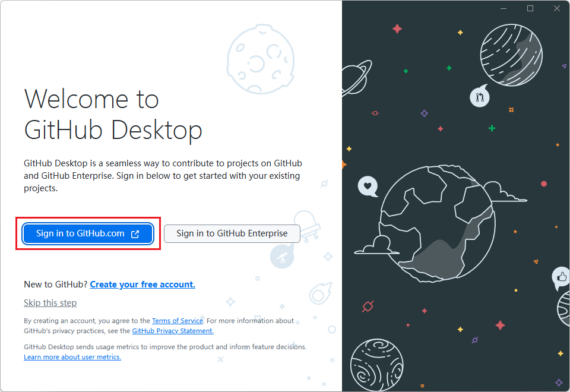Open the Terms of Service link

(x=177, y=321)
